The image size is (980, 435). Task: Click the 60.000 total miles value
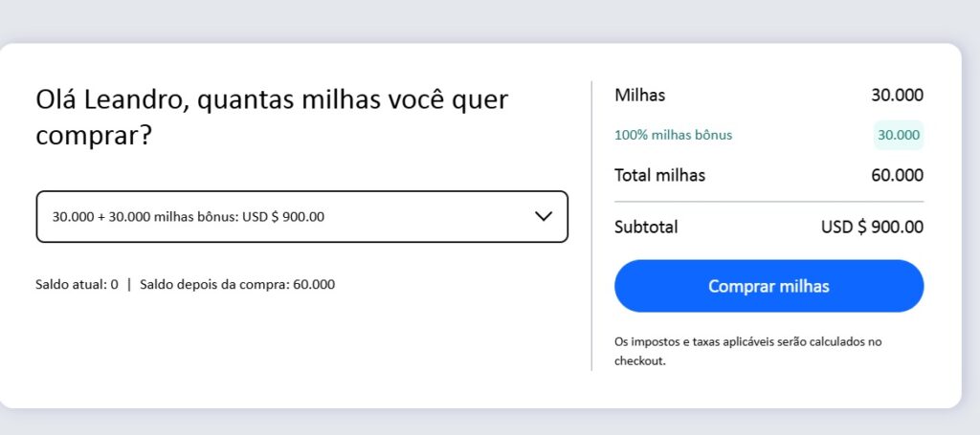point(897,175)
